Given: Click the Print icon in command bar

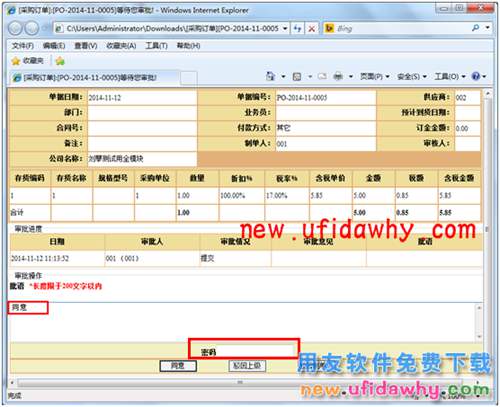Looking at the screenshot, I should click(x=338, y=77).
